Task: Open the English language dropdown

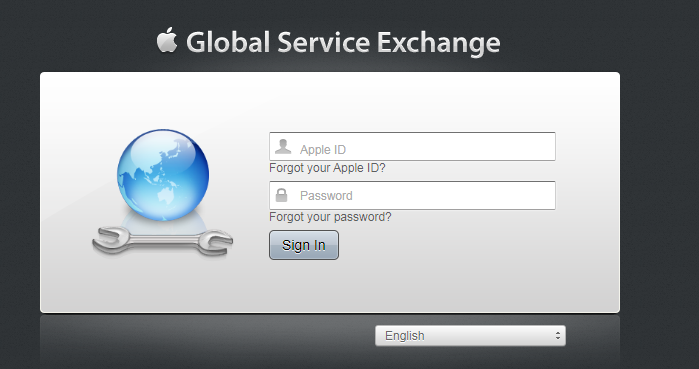Action: coord(470,336)
